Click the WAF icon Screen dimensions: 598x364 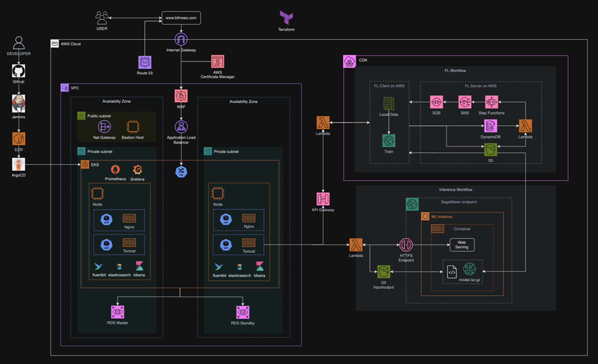181,96
